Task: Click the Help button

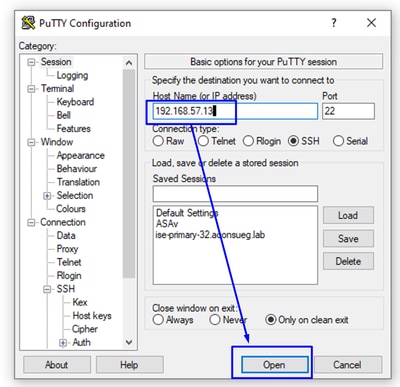Action: [x=129, y=365]
